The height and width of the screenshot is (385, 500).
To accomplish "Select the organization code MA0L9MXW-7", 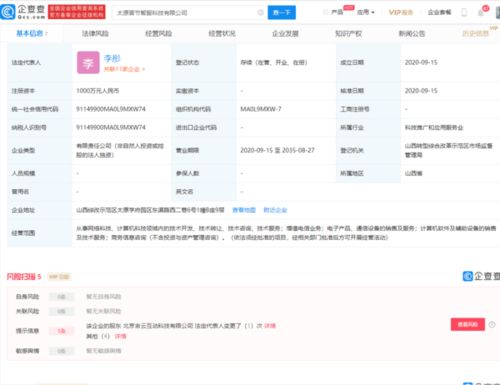I will [261, 109].
